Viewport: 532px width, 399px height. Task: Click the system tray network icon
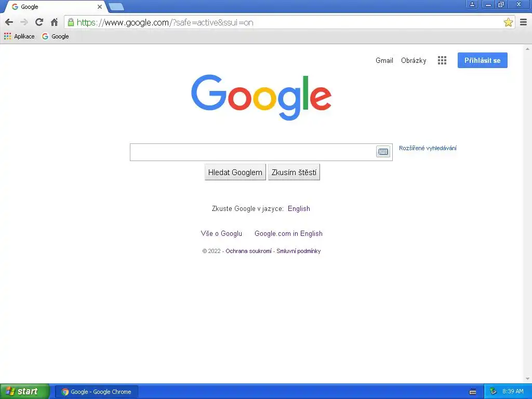click(x=494, y=391)
